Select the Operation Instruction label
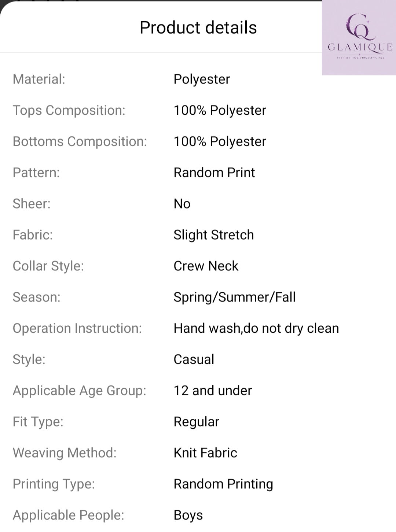This screenshot has height=532, width=396. pos(77,329)
